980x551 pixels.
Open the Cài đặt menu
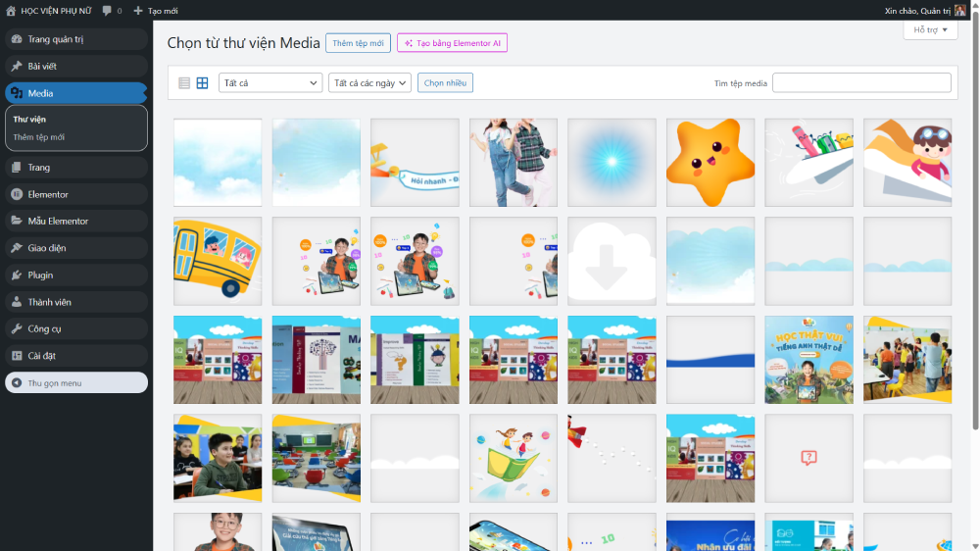(76, 355)
